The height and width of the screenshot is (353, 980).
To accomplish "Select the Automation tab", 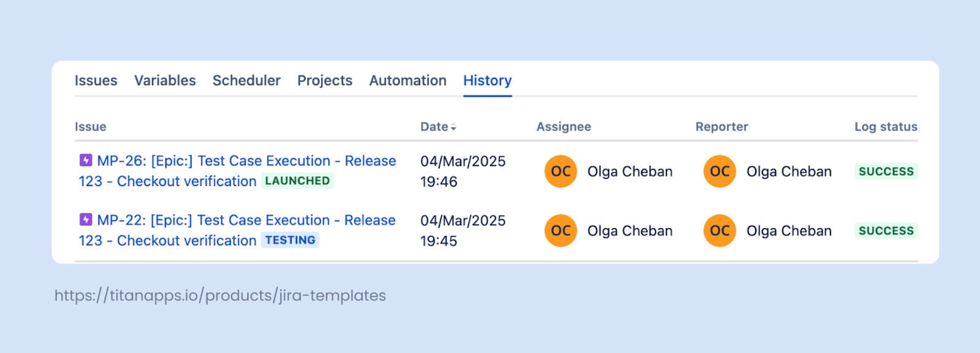I will tap(408, 81).
